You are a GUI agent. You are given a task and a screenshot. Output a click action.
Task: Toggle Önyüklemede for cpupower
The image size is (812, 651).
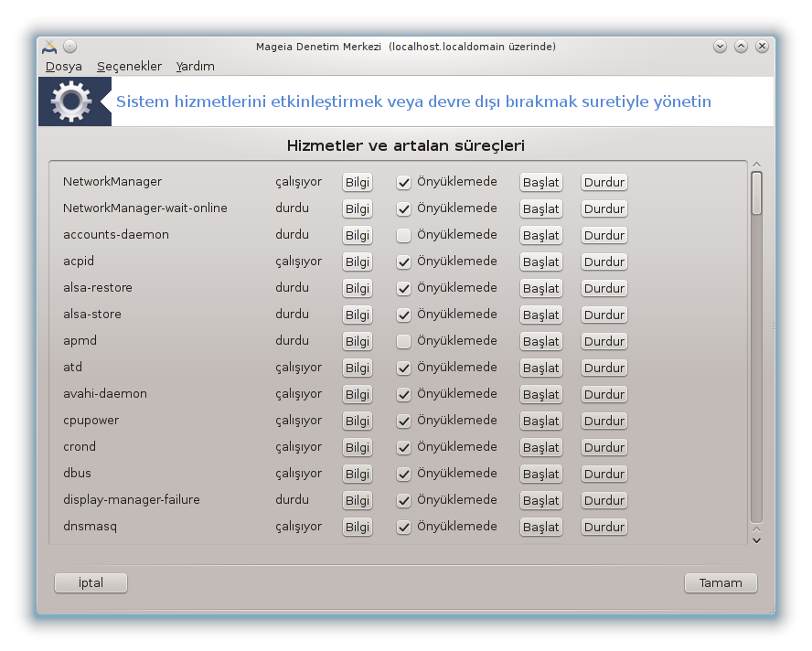(x=403, y=422)
